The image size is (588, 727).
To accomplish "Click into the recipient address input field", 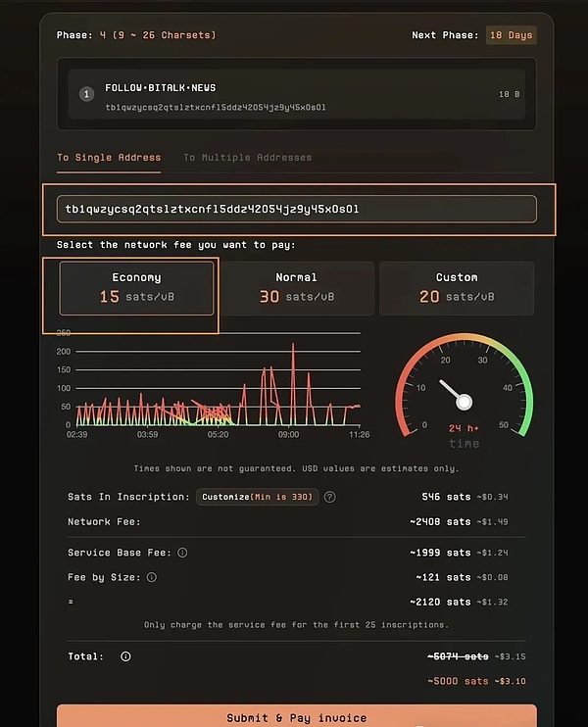I will pyautogui.click(x=296, y=209).
